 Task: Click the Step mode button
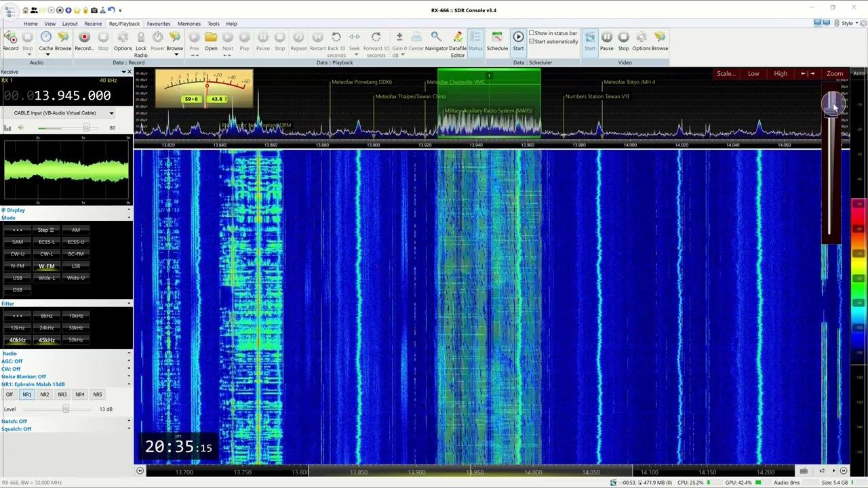click(47, 230)
